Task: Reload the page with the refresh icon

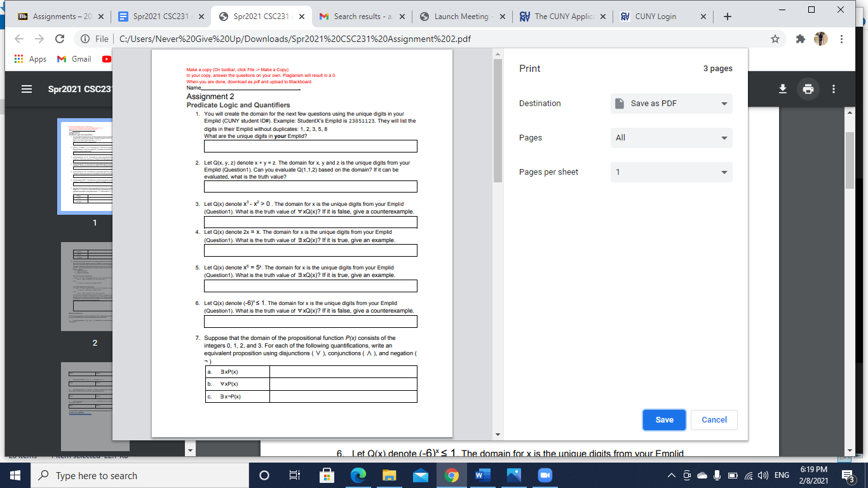Action: 59,38
